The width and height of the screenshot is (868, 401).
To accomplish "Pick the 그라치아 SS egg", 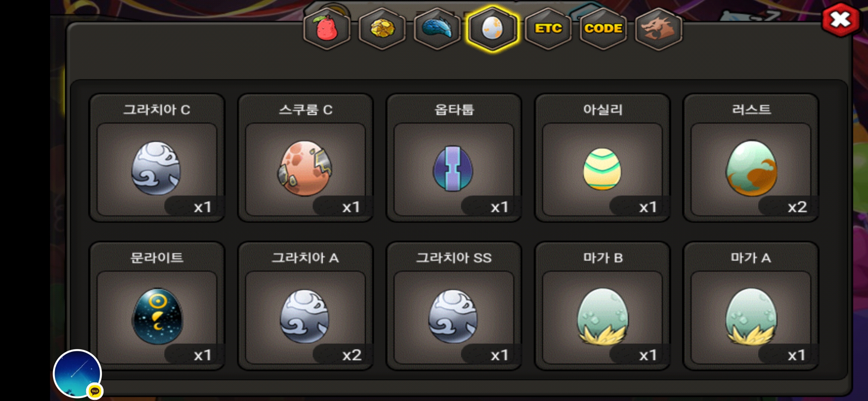I will point(454,306).
